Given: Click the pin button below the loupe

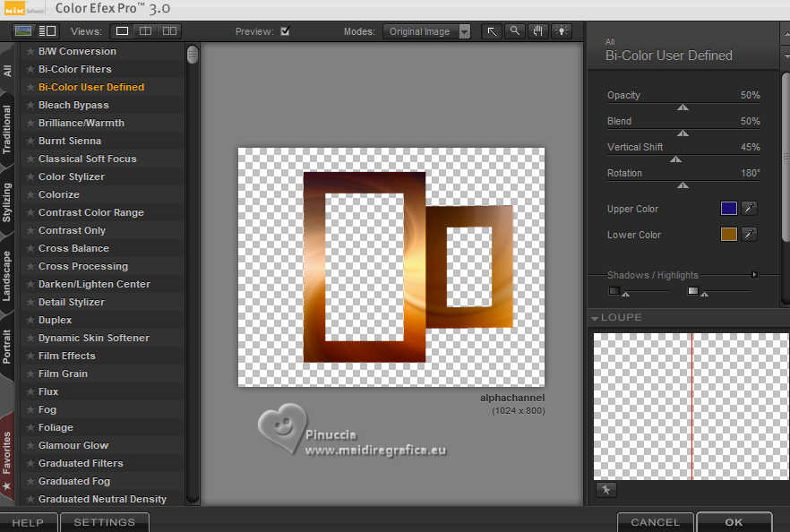Looking at the screenshot, I should coord(605,490).
